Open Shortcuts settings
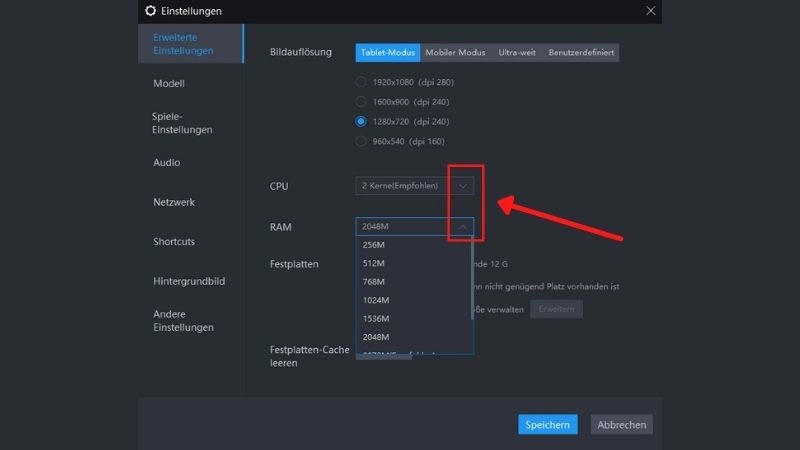The height and width of the screenshot is (450, 800). tap(174, 241)
